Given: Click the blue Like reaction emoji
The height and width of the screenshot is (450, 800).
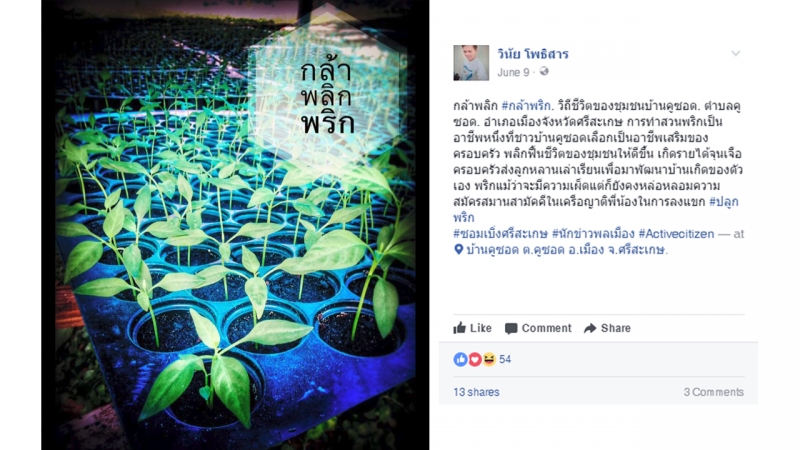Looking at the screenshot, I should 460,359.
